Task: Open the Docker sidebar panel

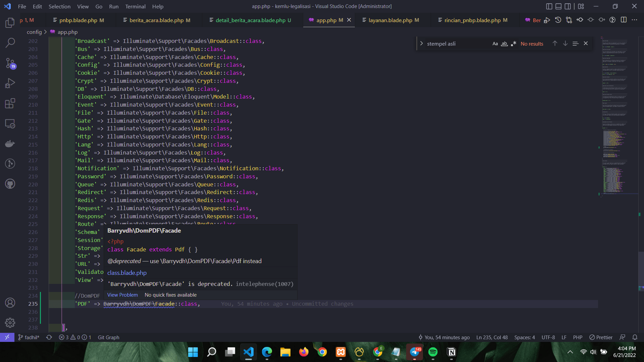Action: 10,143
